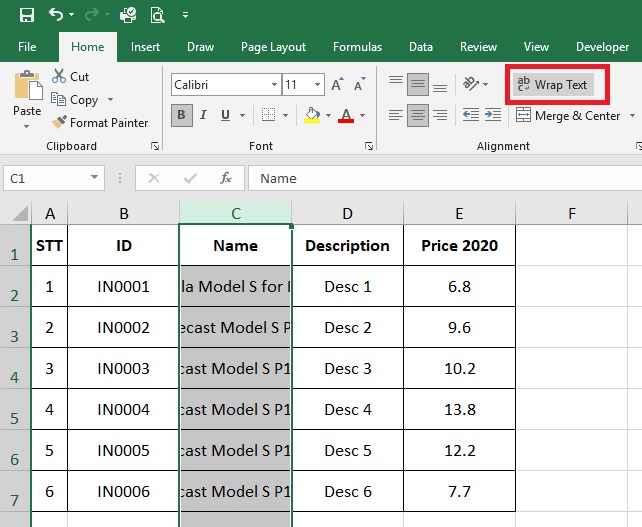The image size is (642, 527).
Task: Open the undo history dropdown arrow
Action: 72,15
